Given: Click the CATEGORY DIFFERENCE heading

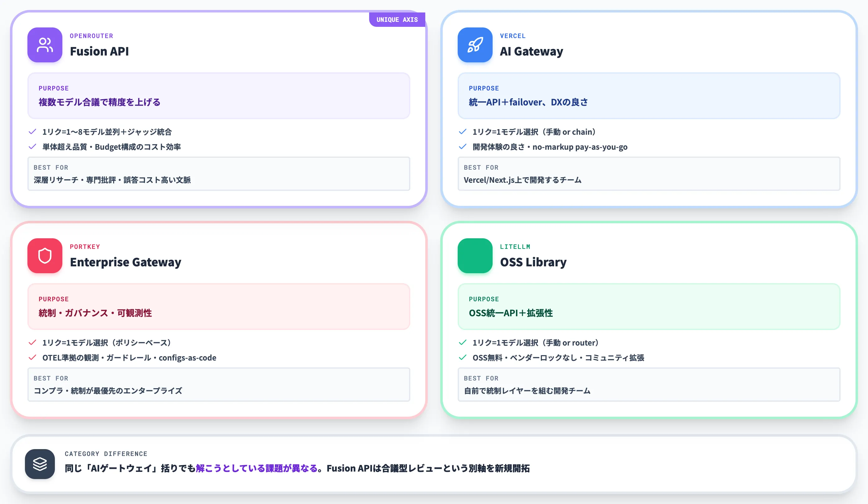Looking at the screenshot, I should [106, 454].
